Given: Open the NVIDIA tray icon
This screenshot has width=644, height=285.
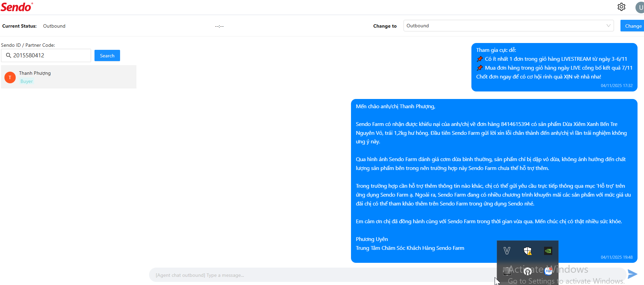Looking at the screenshot, I should [548, 251].
